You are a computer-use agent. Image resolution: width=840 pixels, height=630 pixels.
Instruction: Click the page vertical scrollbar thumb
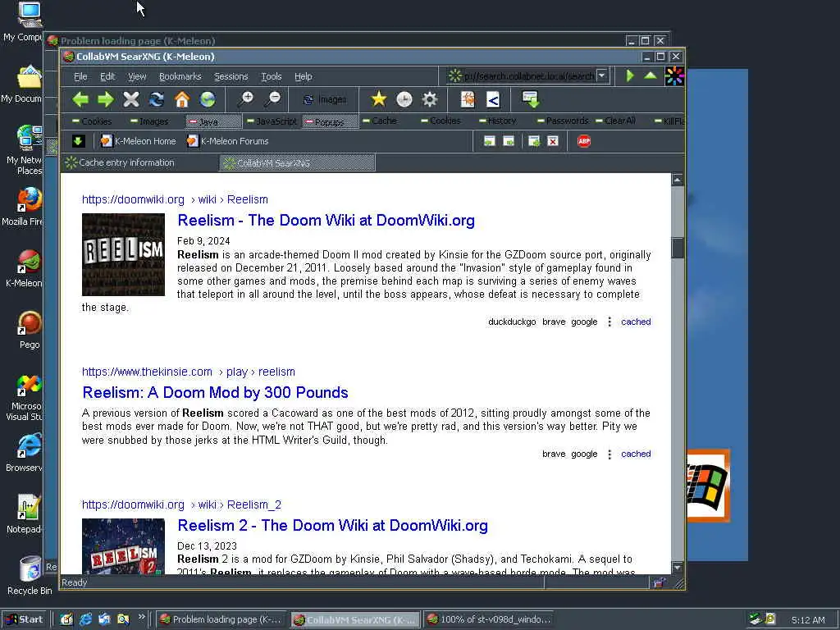pos(677,248)
